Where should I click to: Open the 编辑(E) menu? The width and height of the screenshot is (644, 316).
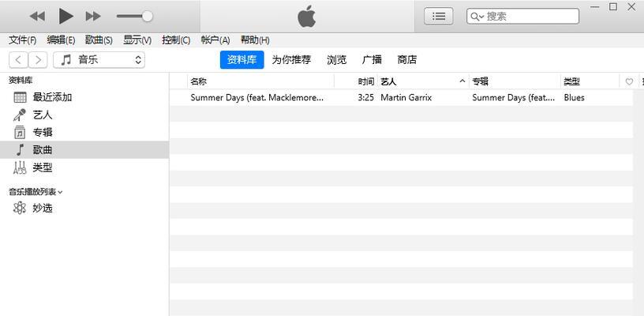click(62, 40)
